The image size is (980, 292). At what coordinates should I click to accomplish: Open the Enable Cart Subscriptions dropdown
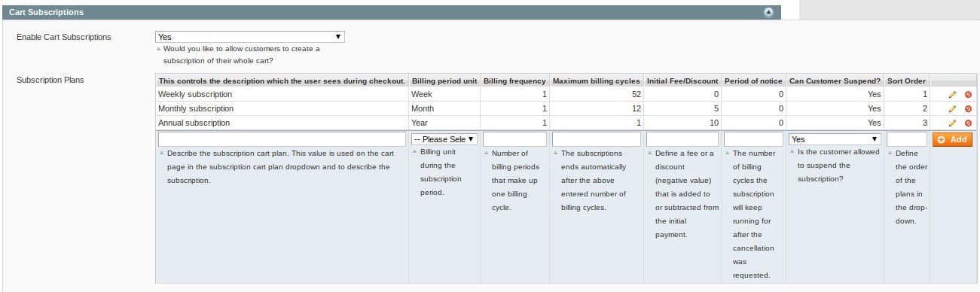250,36
